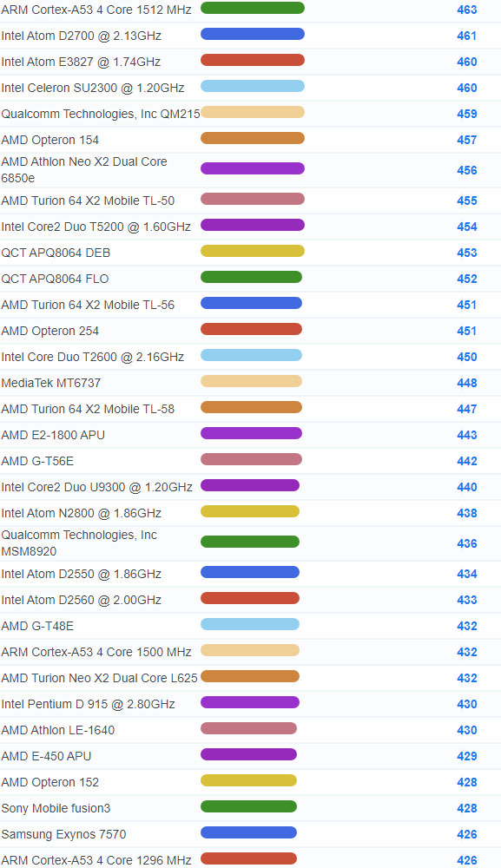Open AMD Turion 64 X2 Mobile TL-56
The width and height of the screenshot is (501, 868).
coord(88,305)
